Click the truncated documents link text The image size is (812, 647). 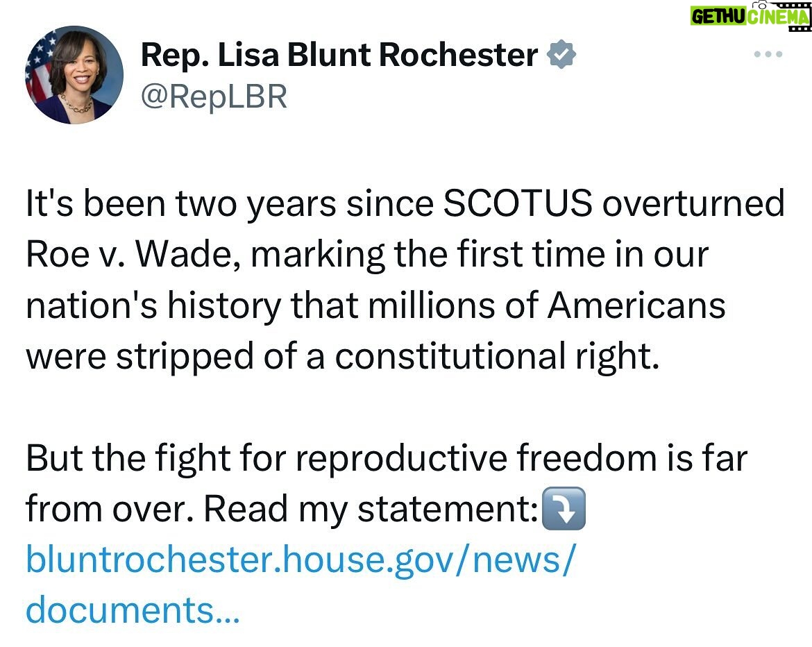pos(135,609)
